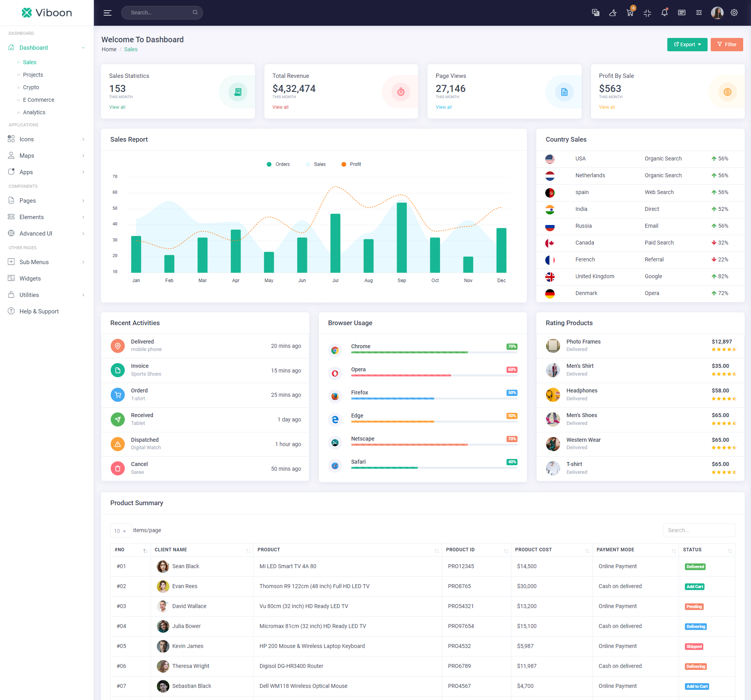The image size is (751, 700).
Task: Toggle dark mode with moon icon
Action: point(613,13)
